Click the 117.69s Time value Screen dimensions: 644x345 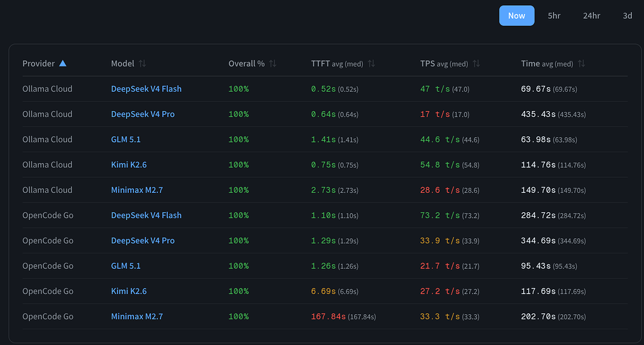pos(538,291)
